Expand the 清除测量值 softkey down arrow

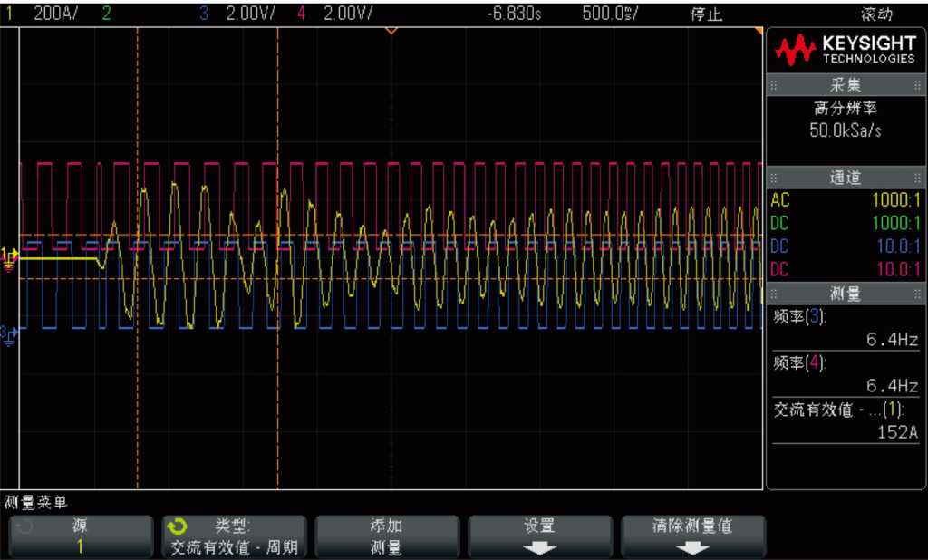point(692,547)
